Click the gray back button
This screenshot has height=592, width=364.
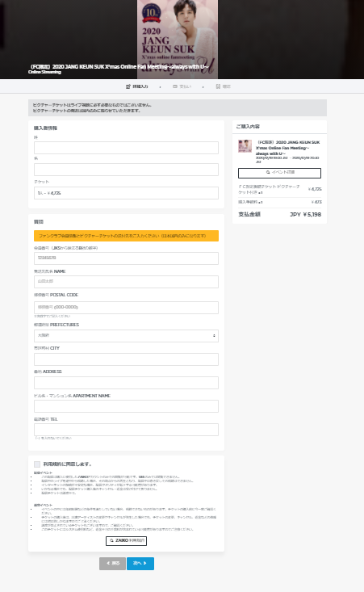[112, 563]
